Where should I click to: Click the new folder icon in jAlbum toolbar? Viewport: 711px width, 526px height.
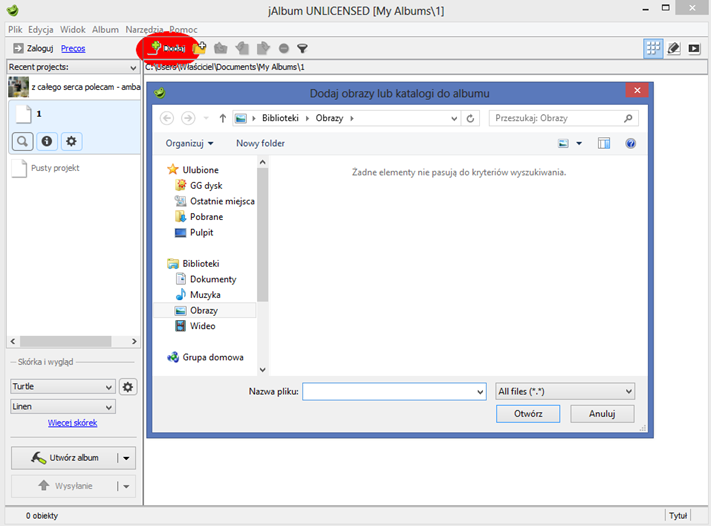pos(200,48)
